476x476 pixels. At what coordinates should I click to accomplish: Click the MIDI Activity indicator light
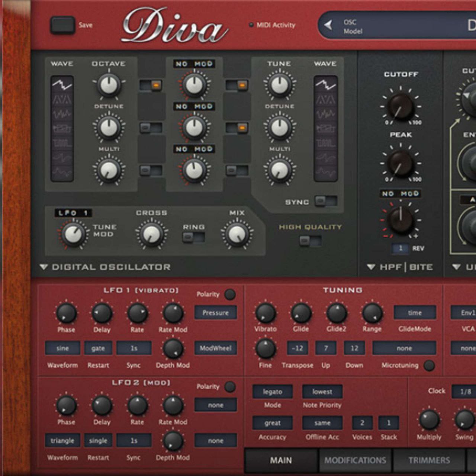click(251, 25)
